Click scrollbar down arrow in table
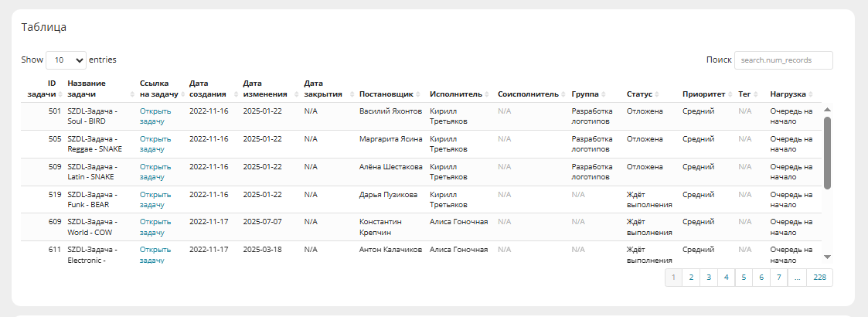 (828, 257)
